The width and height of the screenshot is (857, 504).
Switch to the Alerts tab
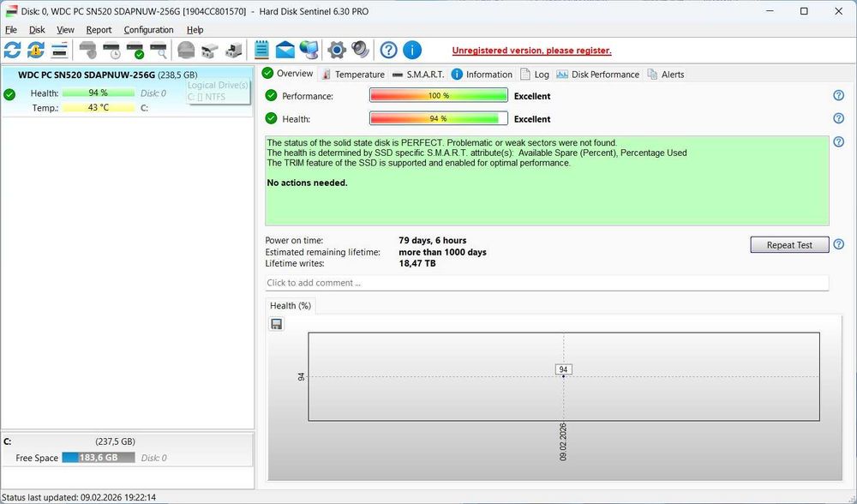point(666,75)
